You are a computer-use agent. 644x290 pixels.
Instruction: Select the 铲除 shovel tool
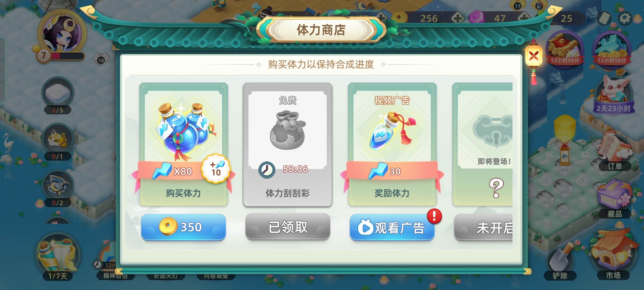tap(560, 263)
